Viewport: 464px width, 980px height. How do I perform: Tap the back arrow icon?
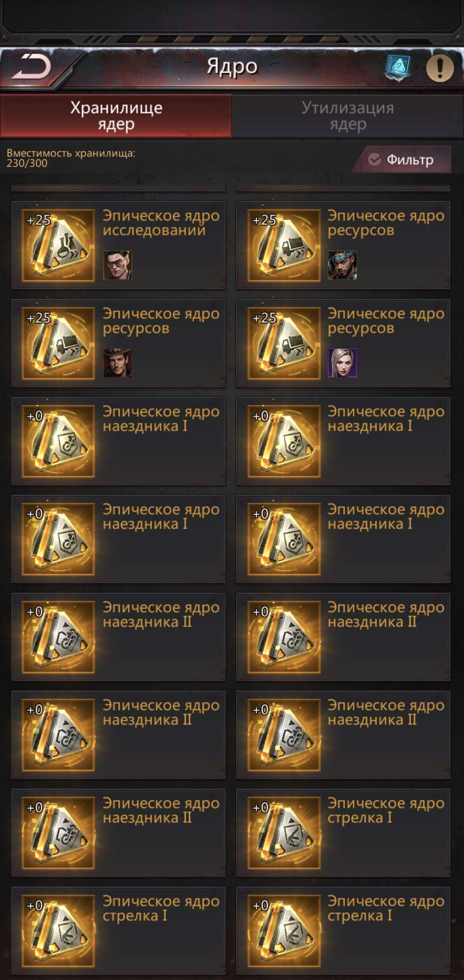click(x=31, y=67)
